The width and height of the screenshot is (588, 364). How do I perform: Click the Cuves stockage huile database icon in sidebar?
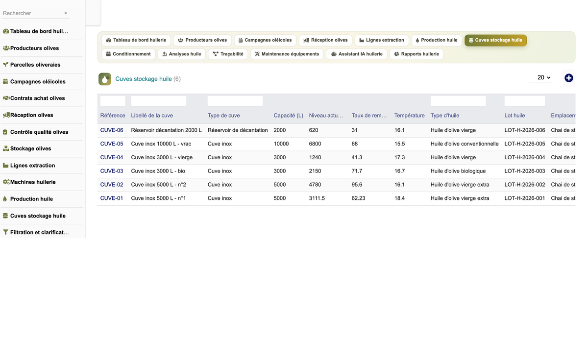point(5,216)
